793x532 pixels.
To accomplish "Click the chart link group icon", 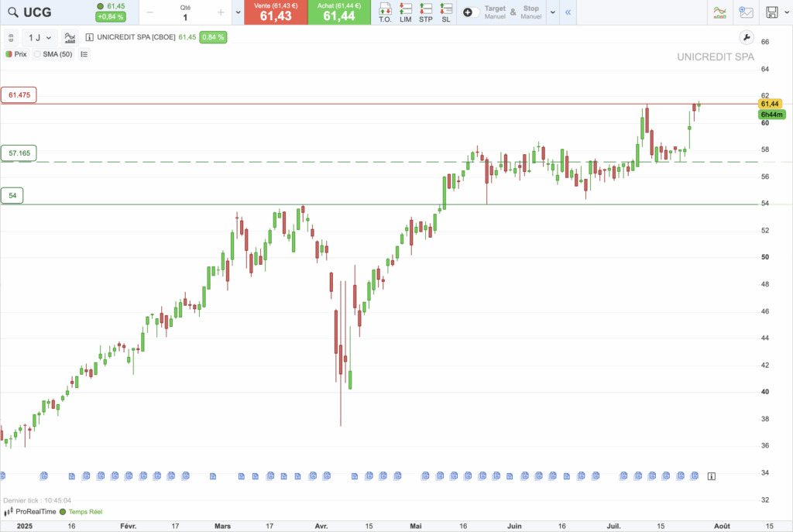I will (x=11, y=38).
